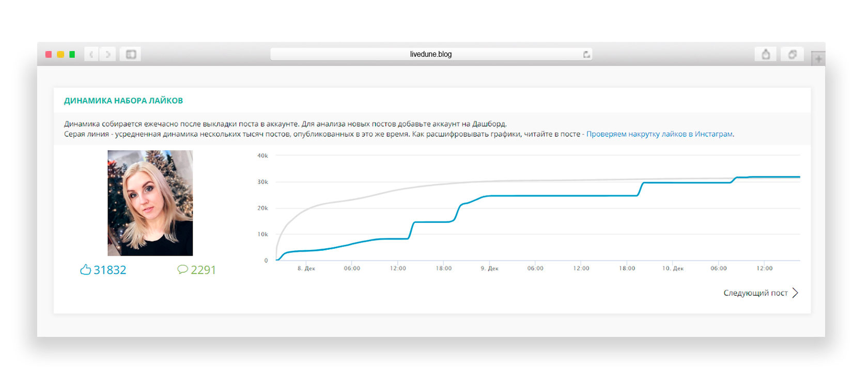Viewport: 868px width, 385px height.
Task: Go forward with the browser forward arrow
Action: [107, 54]
